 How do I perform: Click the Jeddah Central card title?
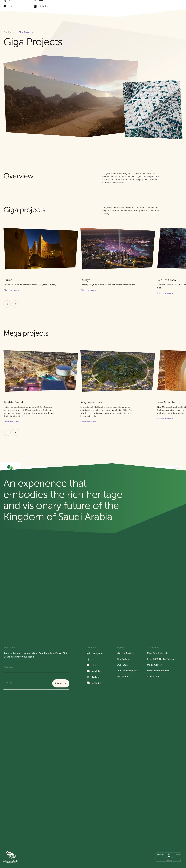[x=13, y=402]
